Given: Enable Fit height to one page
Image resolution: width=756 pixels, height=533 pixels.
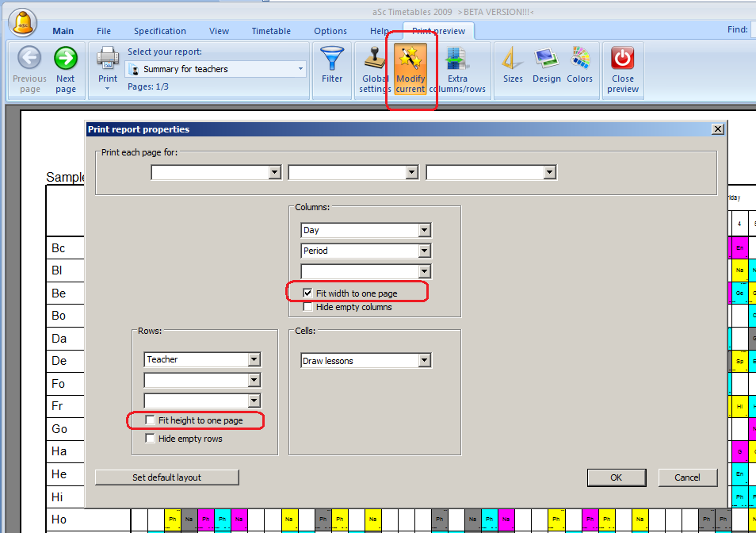Looking at the screenshot, I should click(x=150, y=420).
